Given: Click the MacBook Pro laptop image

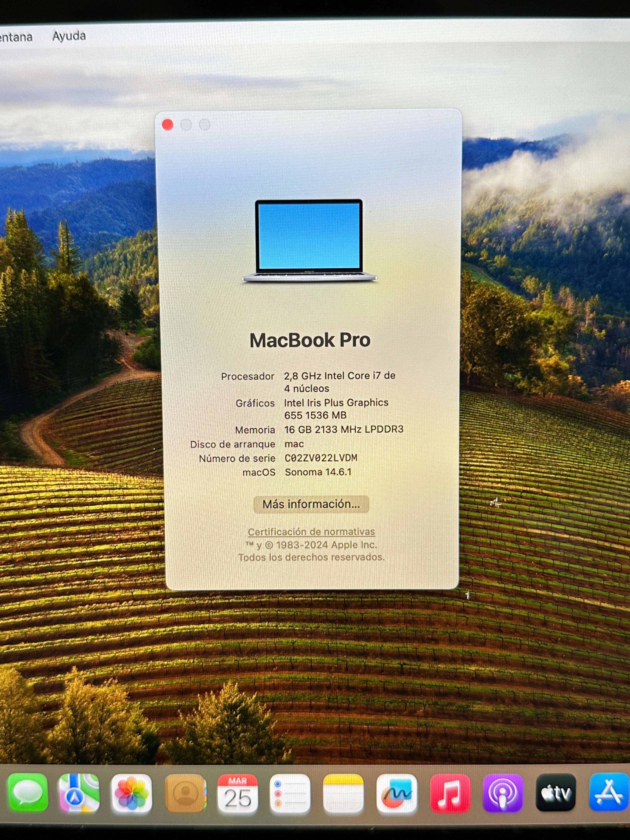Looking at the screenshot, I should pos(309,241).
